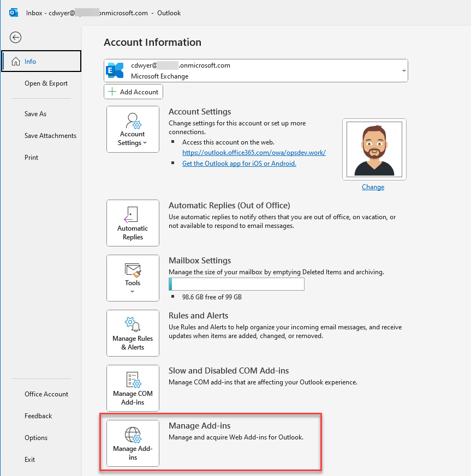Click Print in the left menu
This screenshot has height=476, width=471.
point(32,158)
